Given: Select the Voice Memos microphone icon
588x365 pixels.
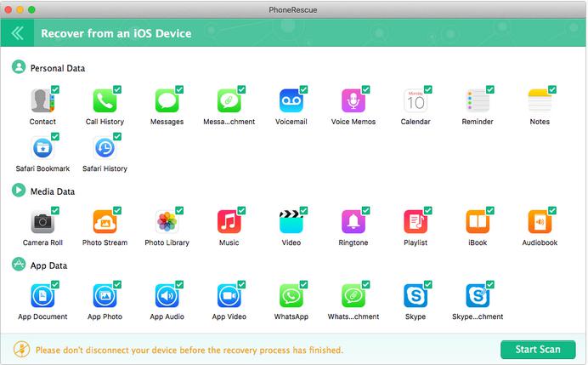Looking at the screenshot, I should tap(353, 100).
